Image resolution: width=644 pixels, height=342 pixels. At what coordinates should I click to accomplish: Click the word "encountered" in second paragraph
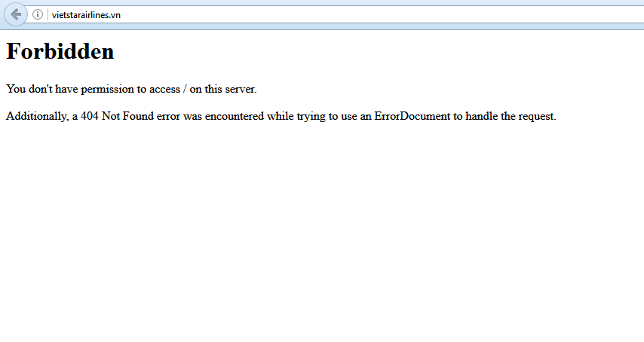[234, 116]
